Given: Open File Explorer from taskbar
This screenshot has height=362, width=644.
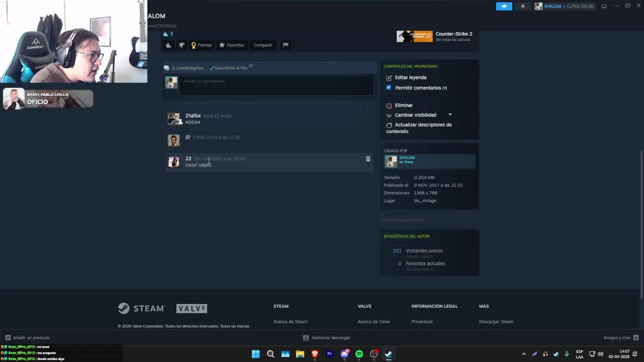Looking at the screenshot, I should [300, 354].
